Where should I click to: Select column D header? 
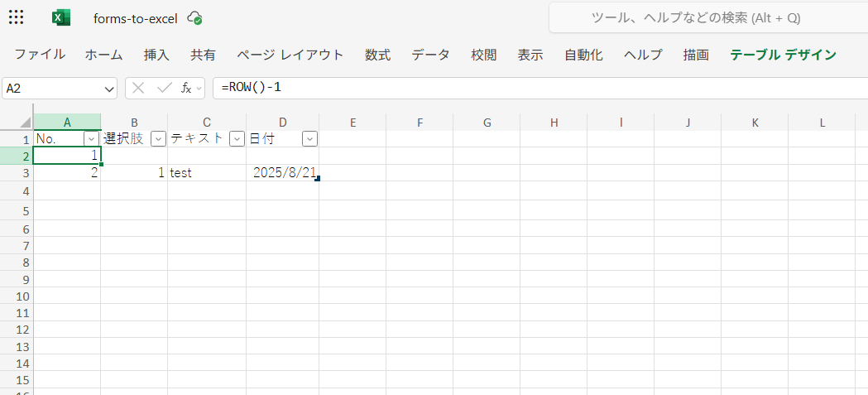tap(282, 123)
